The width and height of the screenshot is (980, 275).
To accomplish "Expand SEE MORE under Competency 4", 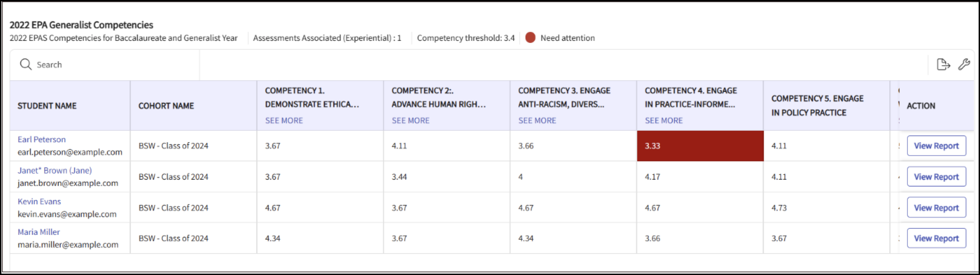I will [664, 120].
